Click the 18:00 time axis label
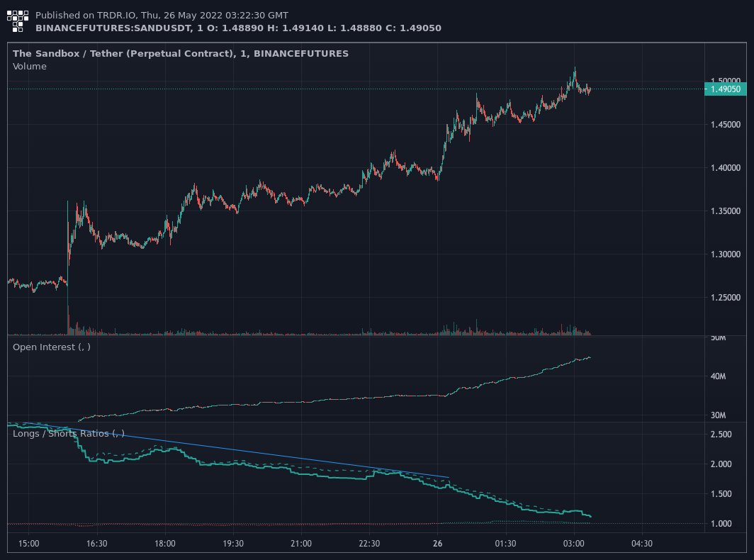The height and width of the screenshot is (560, 754). [x=165, y=544]
